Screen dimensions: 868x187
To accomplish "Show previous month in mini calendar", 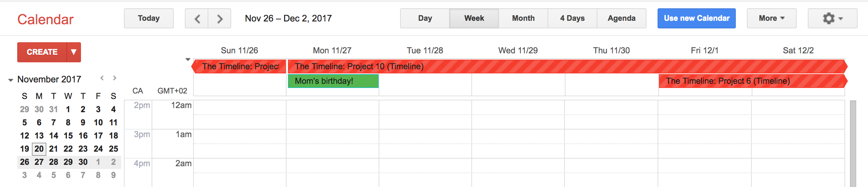I will click(x=102, y=78).
